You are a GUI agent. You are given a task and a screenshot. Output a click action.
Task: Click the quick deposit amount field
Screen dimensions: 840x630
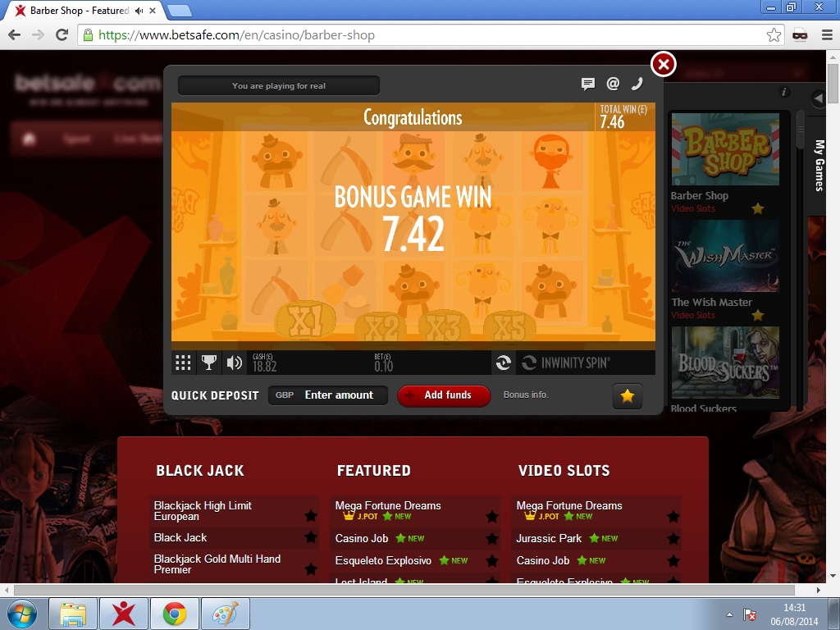[328, 395]
